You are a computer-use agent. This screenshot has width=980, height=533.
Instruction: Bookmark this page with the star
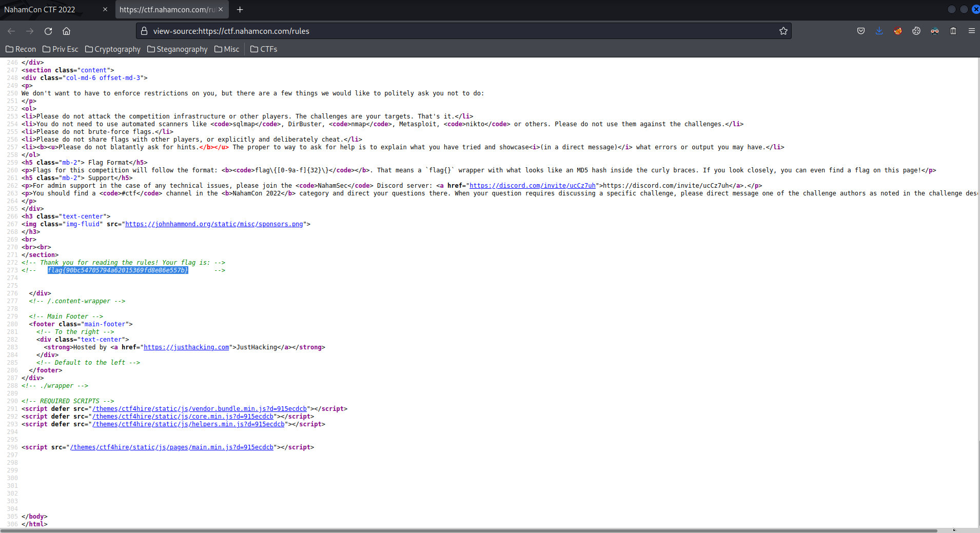(x=783, y=31)
